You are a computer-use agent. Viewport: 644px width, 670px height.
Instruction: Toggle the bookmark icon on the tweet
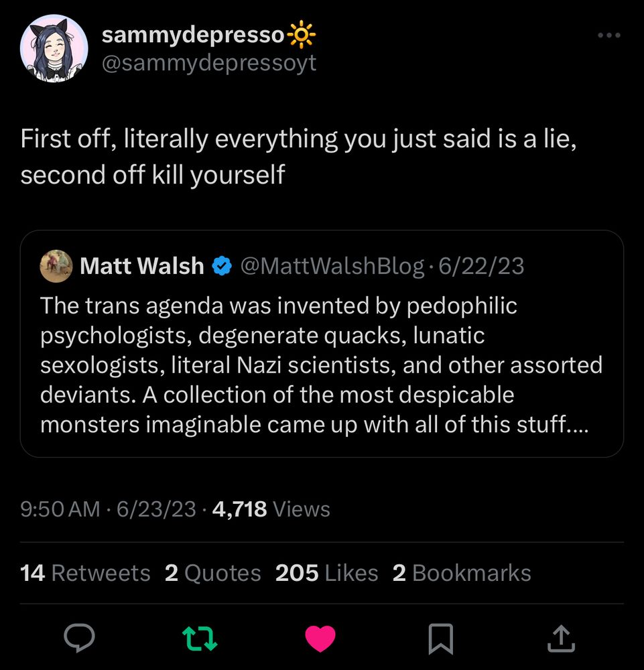coord(441,639)
